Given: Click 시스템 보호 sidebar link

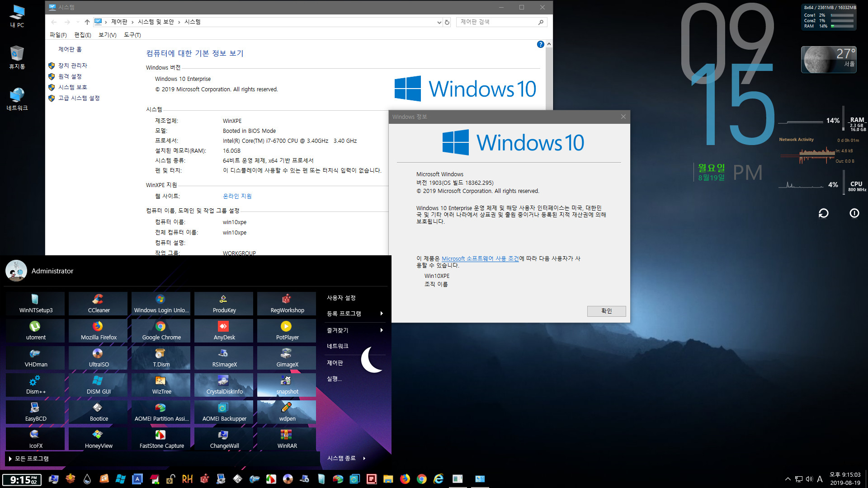Looking at the screenshot, I should point(72,87).
